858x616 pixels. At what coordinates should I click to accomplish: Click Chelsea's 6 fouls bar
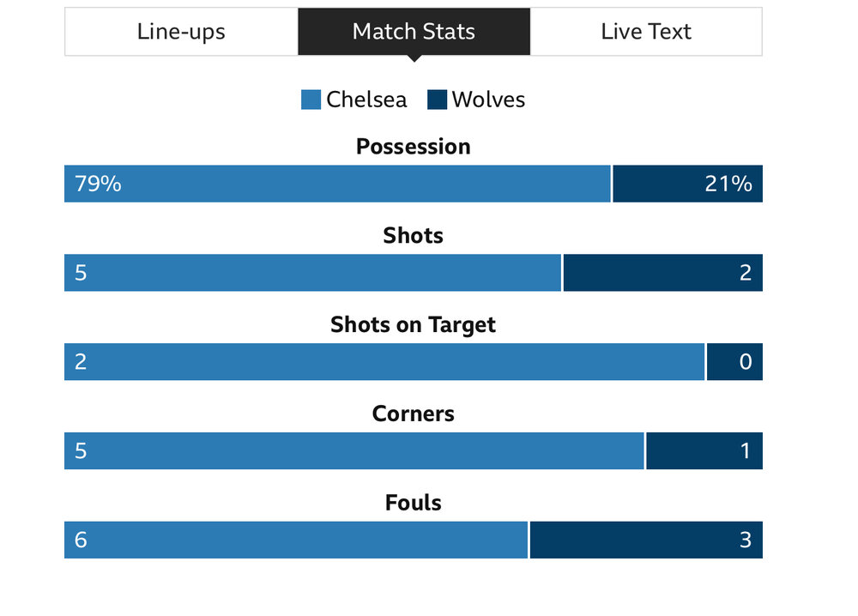[x=296, y=541]
